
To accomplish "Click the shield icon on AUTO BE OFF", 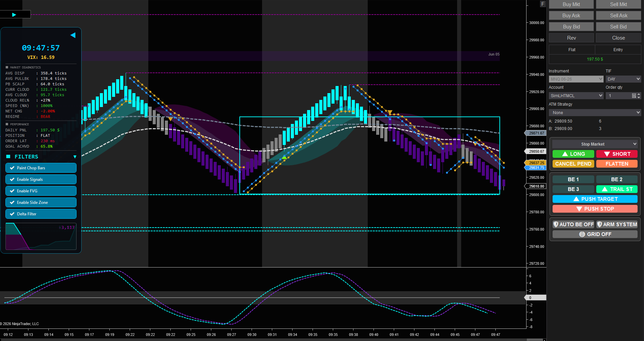I will 556,224.
